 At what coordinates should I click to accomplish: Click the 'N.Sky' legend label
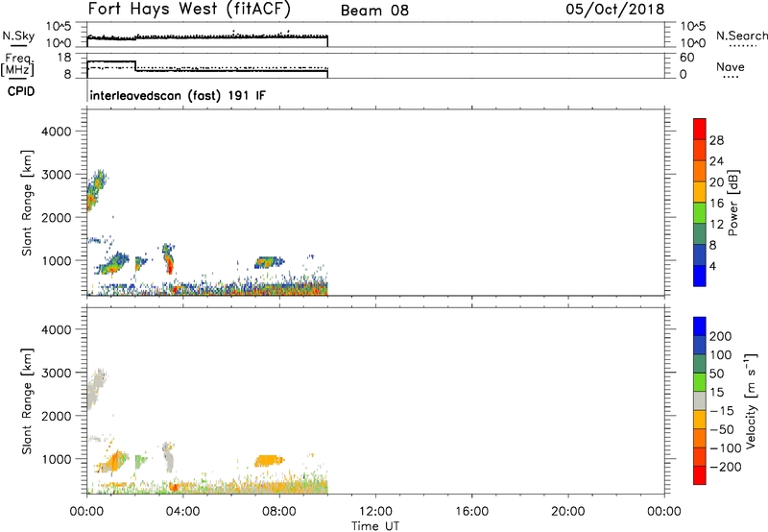18,36
